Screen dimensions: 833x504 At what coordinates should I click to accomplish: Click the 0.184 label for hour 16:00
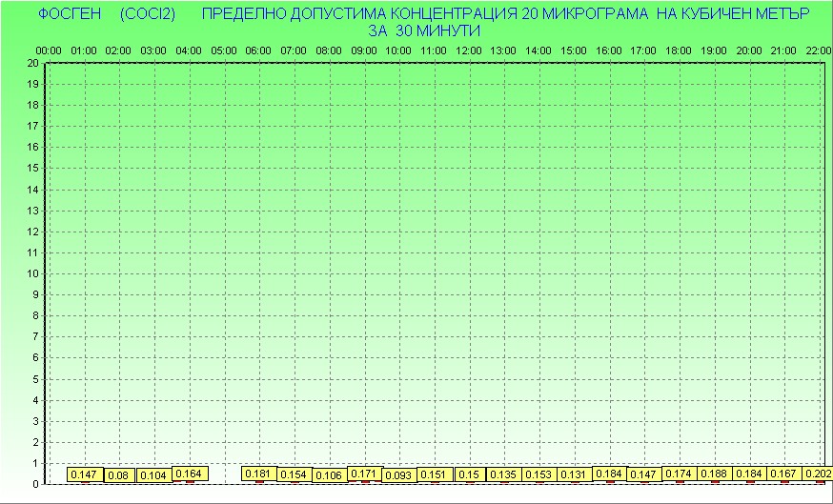pyautogui.click(x=609, y=474)
